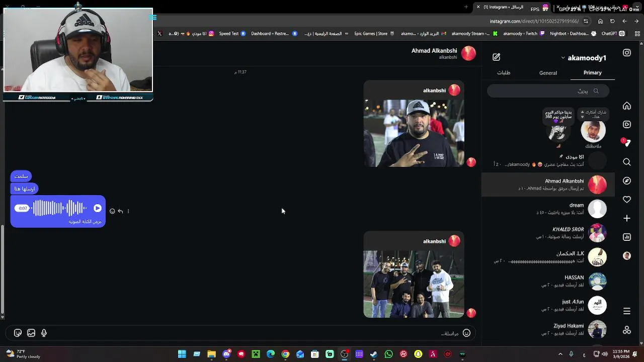The height and width of the screenshot is (362, 644).
Task: Show hidden system tray icons chevron
Action: click(x=560, y=354)
